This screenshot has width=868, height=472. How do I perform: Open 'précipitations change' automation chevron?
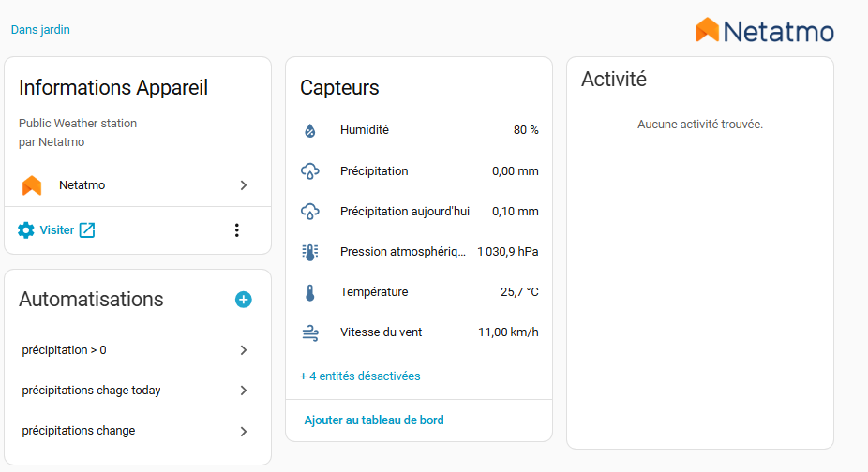click(x=244, y=431)
